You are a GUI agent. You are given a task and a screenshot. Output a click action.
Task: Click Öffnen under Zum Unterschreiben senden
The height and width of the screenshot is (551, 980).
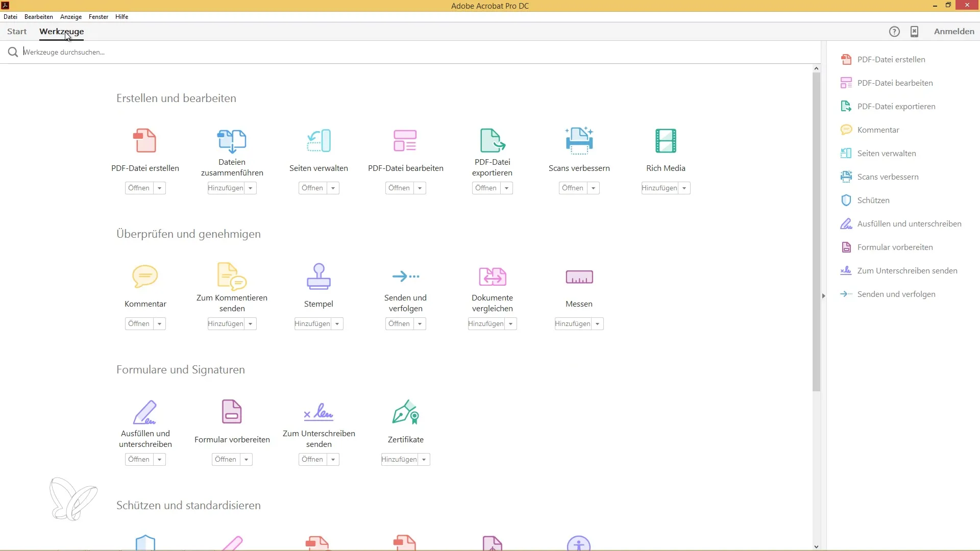click(312, 460)
